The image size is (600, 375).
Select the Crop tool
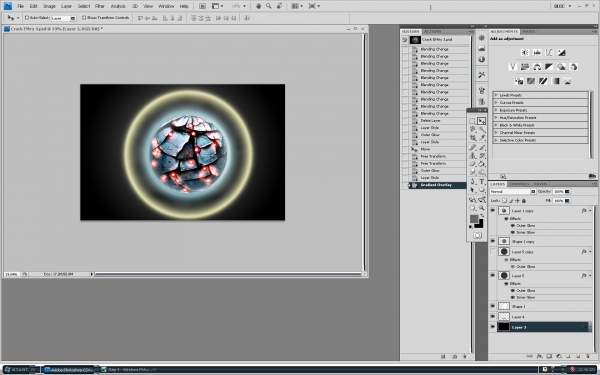tap(473, 137)
